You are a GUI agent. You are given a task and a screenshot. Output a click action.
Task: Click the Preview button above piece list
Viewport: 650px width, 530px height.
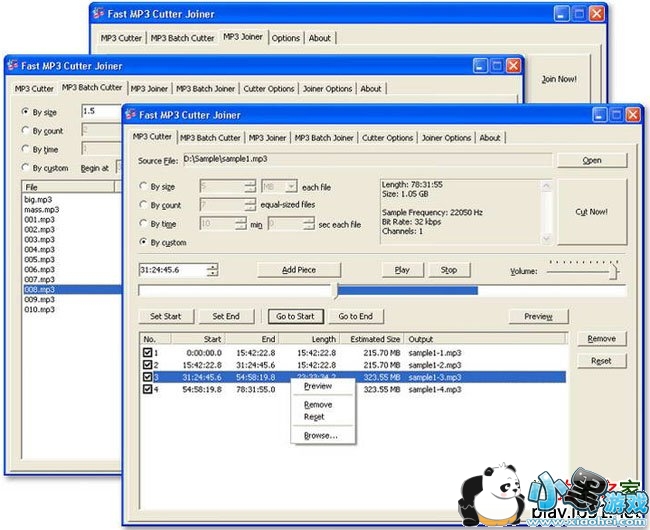pyautogui.click(x=538, y=317)
